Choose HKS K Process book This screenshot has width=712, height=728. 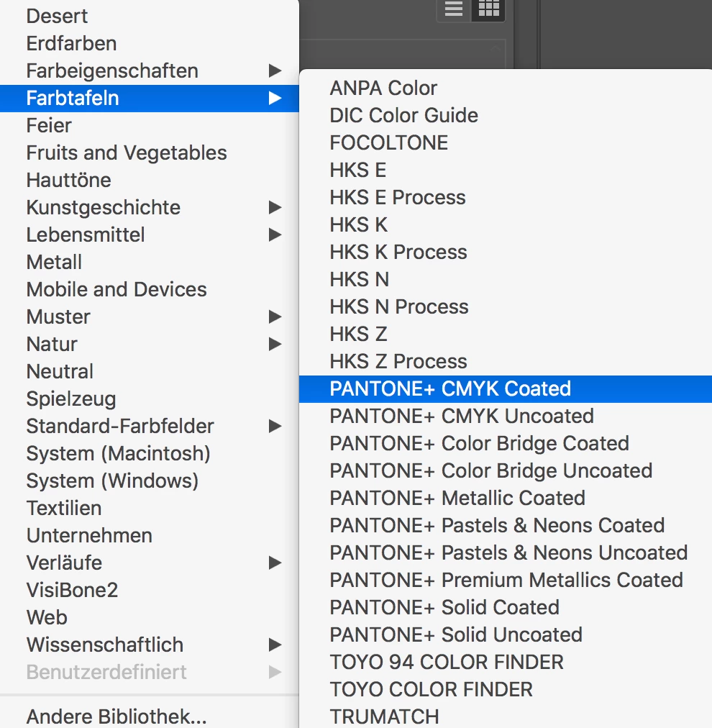(x=506, y=252)
